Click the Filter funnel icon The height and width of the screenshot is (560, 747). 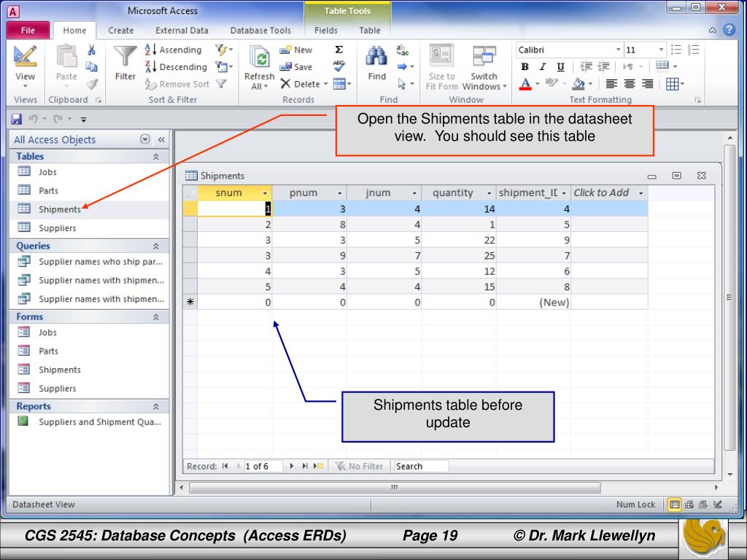tap(125, 56)
